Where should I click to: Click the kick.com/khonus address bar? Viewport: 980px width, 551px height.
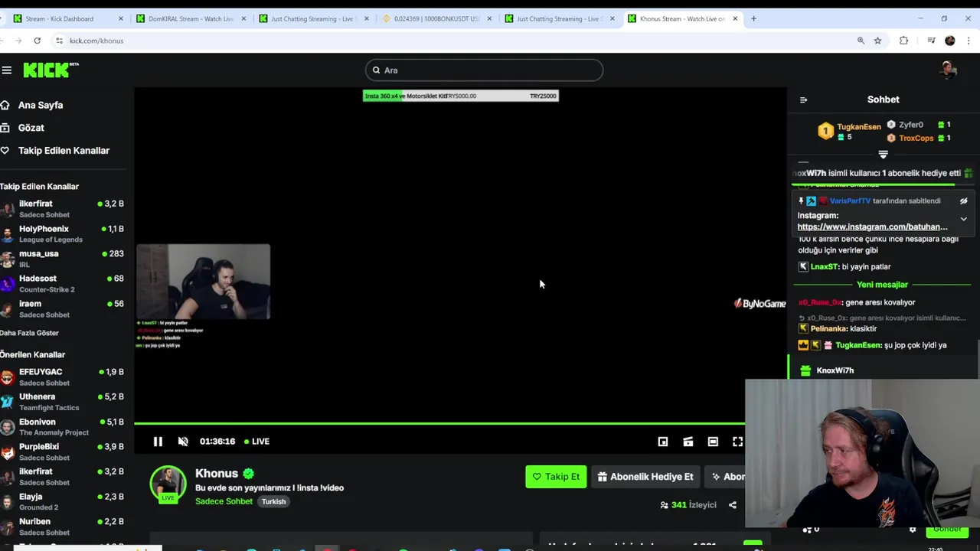pos(96,41)
